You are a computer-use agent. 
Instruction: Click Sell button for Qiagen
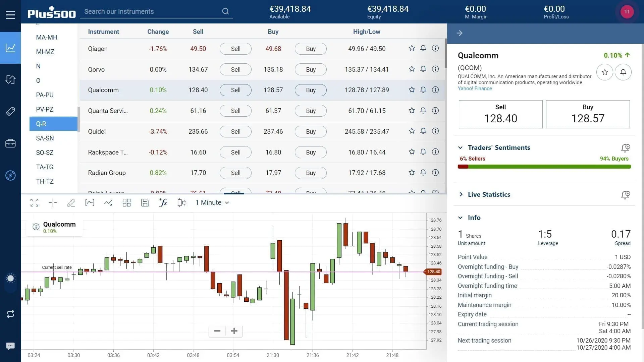click(x=235, y=49)
